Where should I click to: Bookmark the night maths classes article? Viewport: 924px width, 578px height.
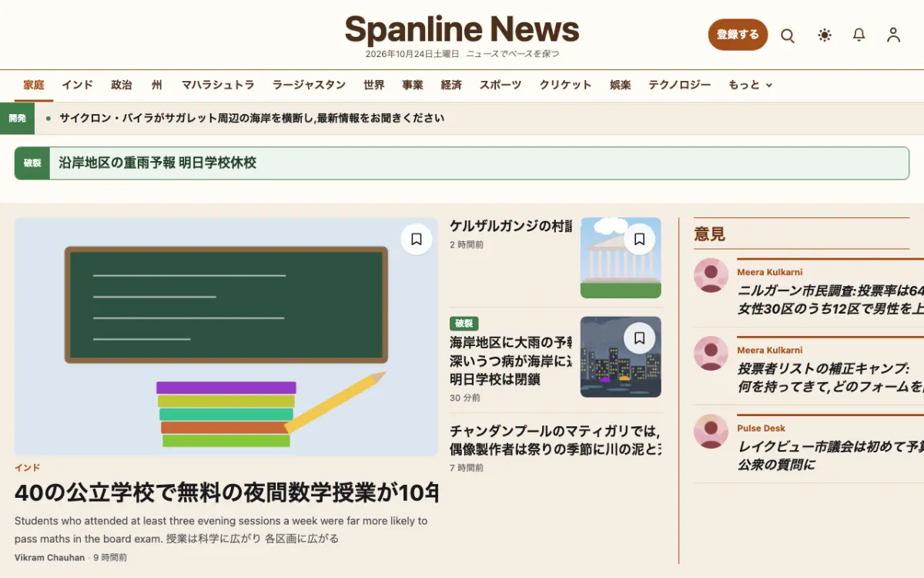pos(417,239)
